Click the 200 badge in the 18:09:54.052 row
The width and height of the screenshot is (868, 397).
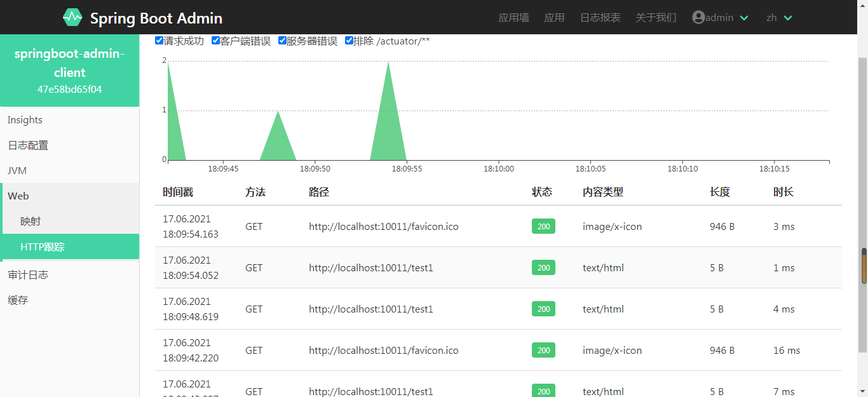(x=543, y=267)
